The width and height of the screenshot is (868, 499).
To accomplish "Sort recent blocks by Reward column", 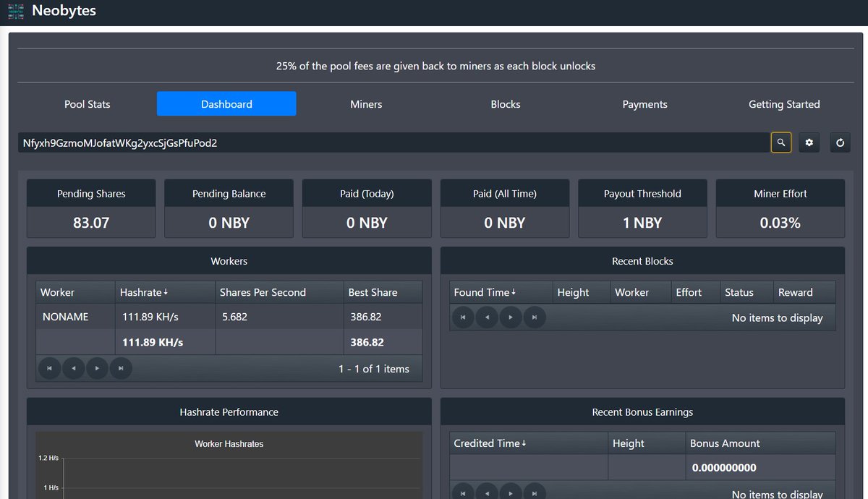I will pos(804,292).
